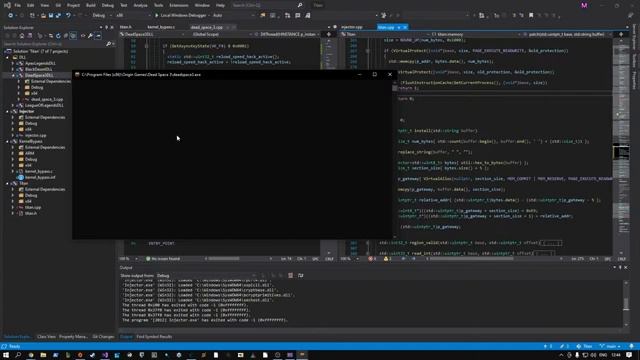
Task: Expand the ApexLegendsDLL project node
Action: (x=13, y=63)
